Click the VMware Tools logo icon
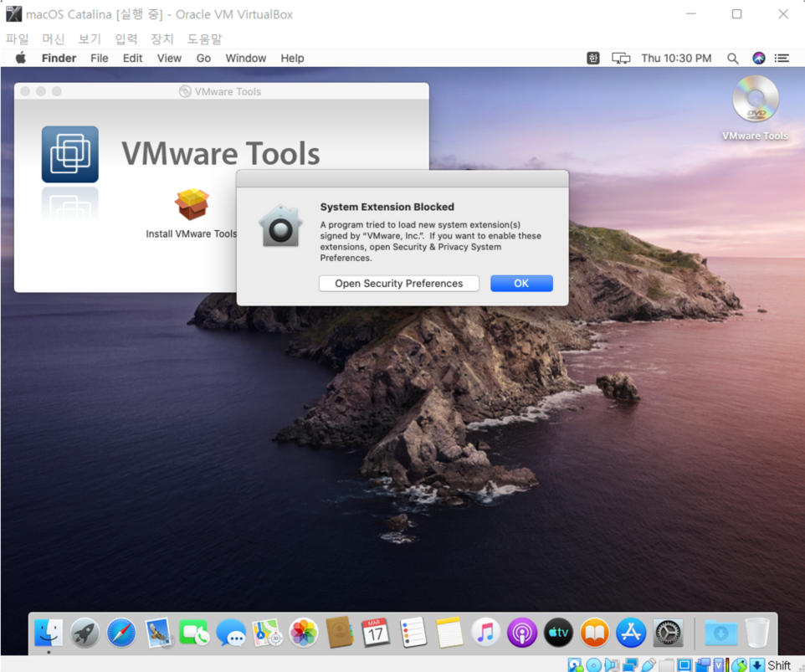This screenshot has height=672, width=805. pos(69,154)
